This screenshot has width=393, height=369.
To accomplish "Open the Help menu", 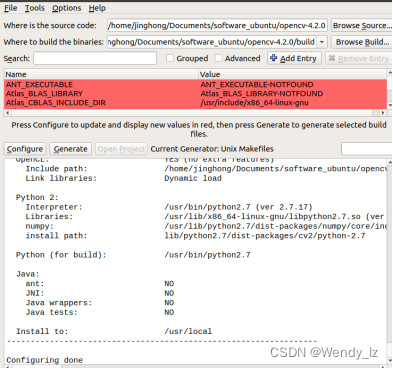I will pyautogui.click(x=97, y=8).
